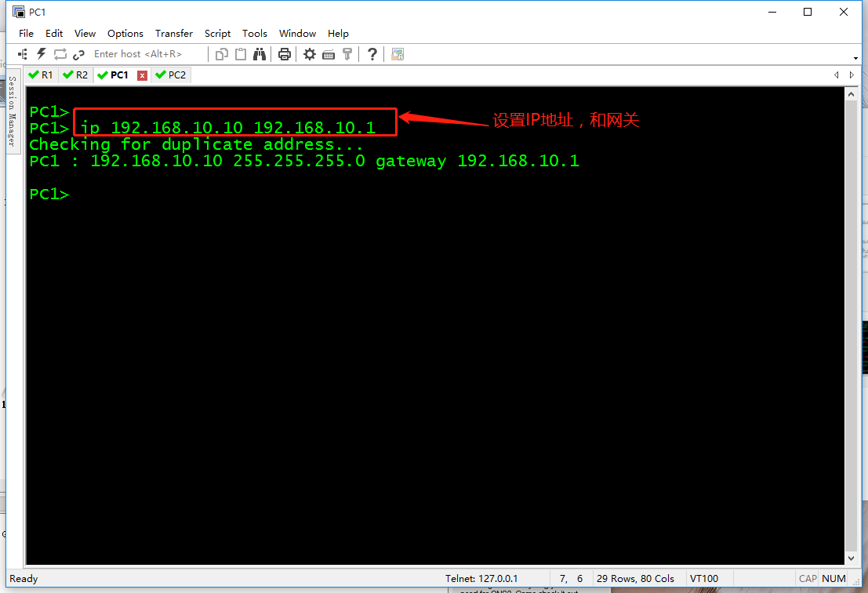Open the Session Manager connect icon
The image size is (868, 593).
(x=23, y=54)
